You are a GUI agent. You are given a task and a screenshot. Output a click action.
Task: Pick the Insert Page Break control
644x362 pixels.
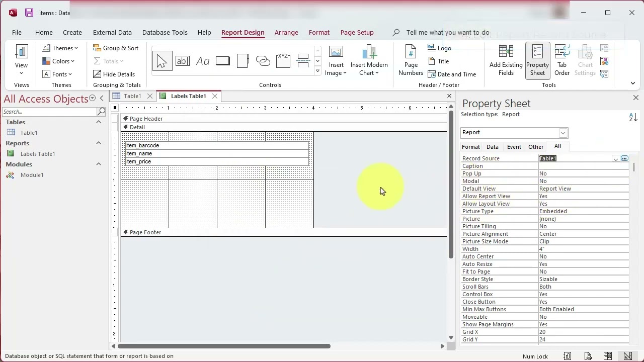point(303,61)
